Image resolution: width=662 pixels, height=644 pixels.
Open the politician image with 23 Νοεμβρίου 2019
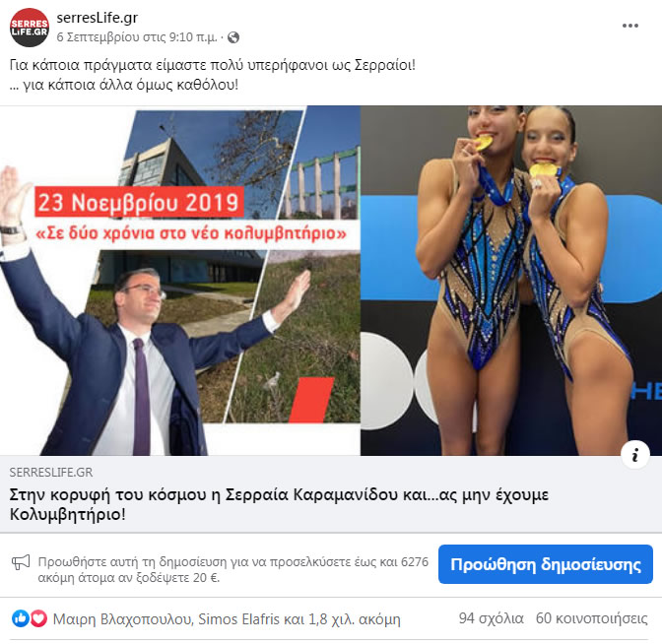click(x=180, y=281)
